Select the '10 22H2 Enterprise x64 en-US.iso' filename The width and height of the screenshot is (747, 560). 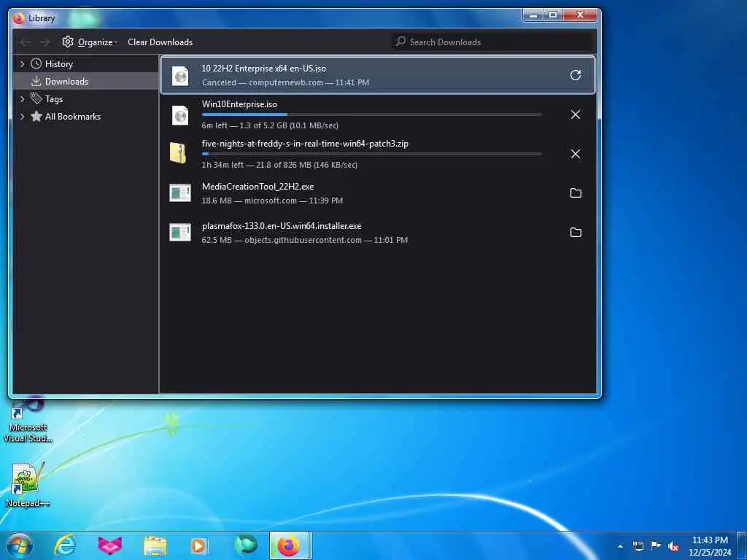point(263,68)
